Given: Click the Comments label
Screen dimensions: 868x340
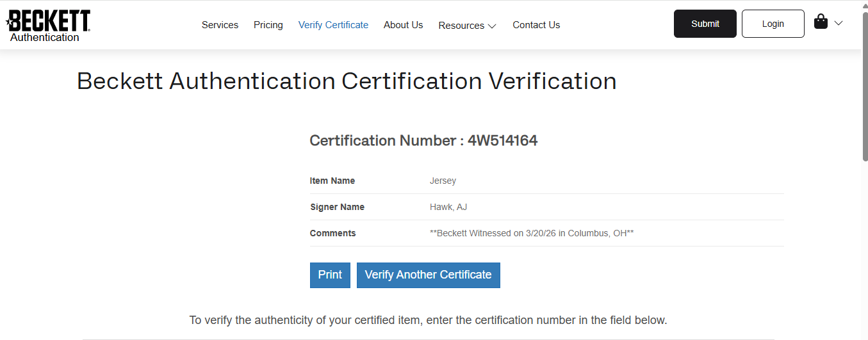Looking at the screenshot, I should point(332,234).
